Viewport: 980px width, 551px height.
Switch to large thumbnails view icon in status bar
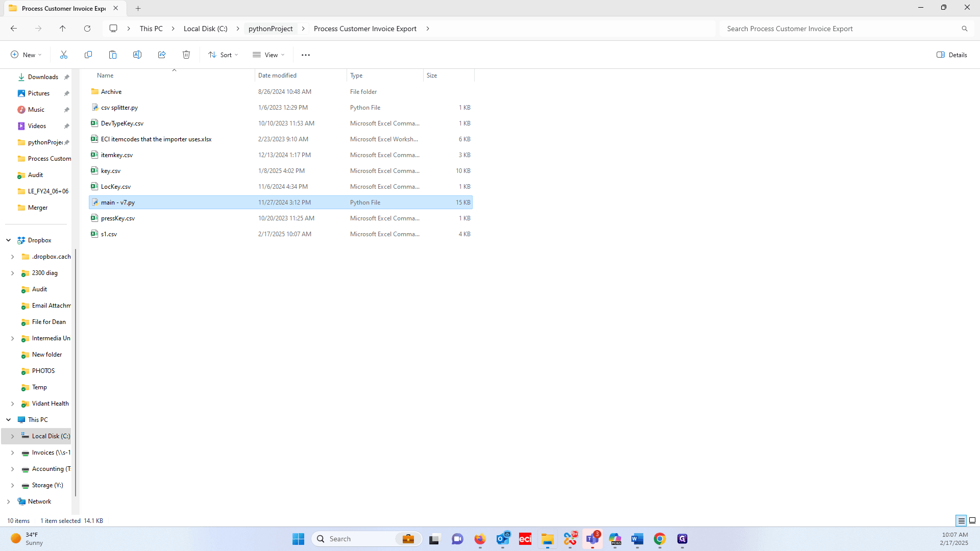coord(972,520)
